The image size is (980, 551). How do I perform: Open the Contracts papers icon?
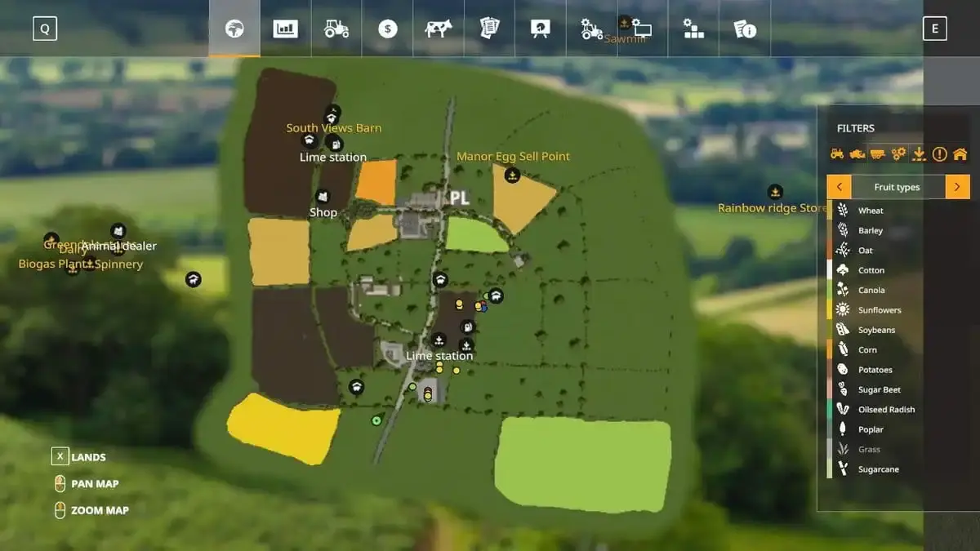point(490,29)
